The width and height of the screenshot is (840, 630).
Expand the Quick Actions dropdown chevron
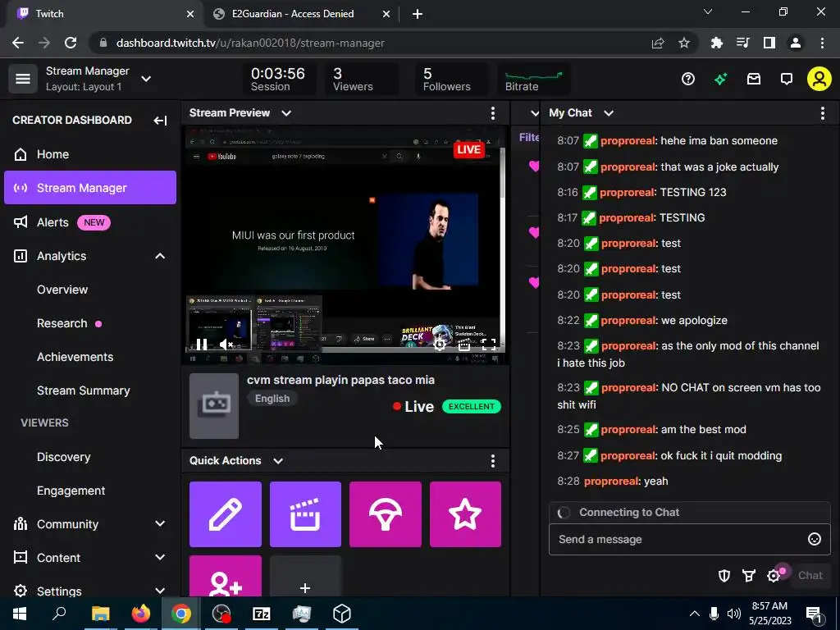[x=278, y=461]
